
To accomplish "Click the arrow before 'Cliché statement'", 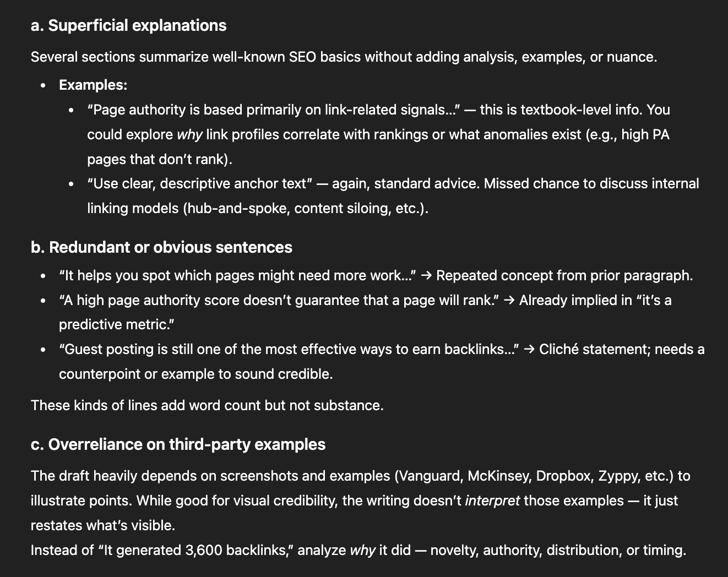I will [529, 350].
